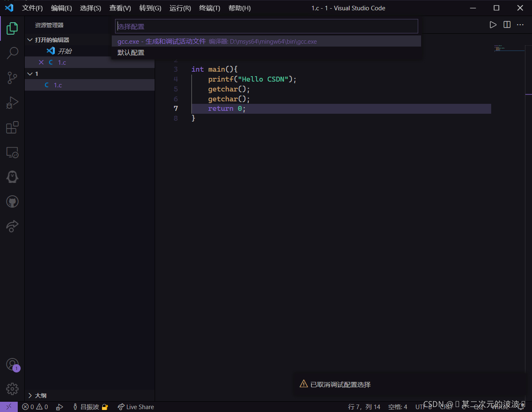Viewport: 532px width, 412px height.
Task: Place cursor on the printf line
Action: point(252,79)
